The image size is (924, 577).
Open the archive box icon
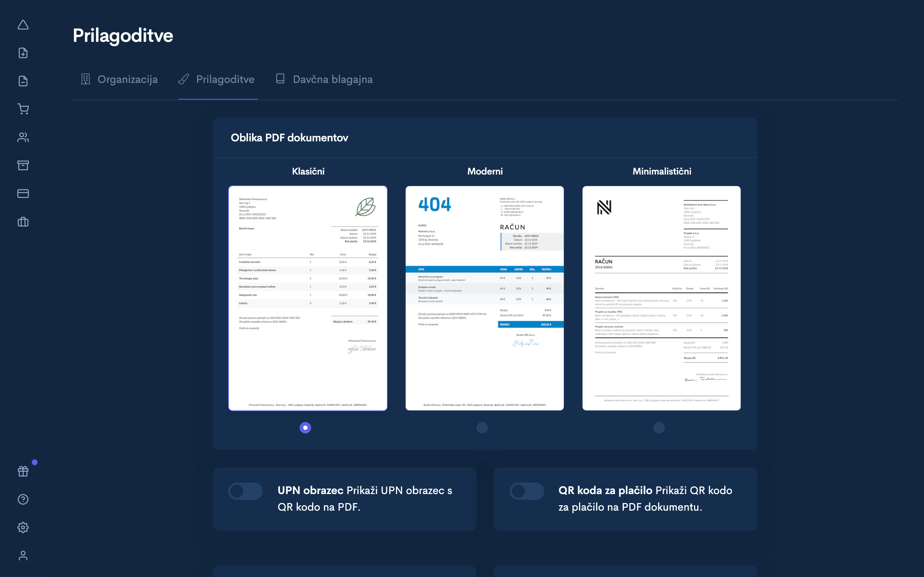coord(23,165)
